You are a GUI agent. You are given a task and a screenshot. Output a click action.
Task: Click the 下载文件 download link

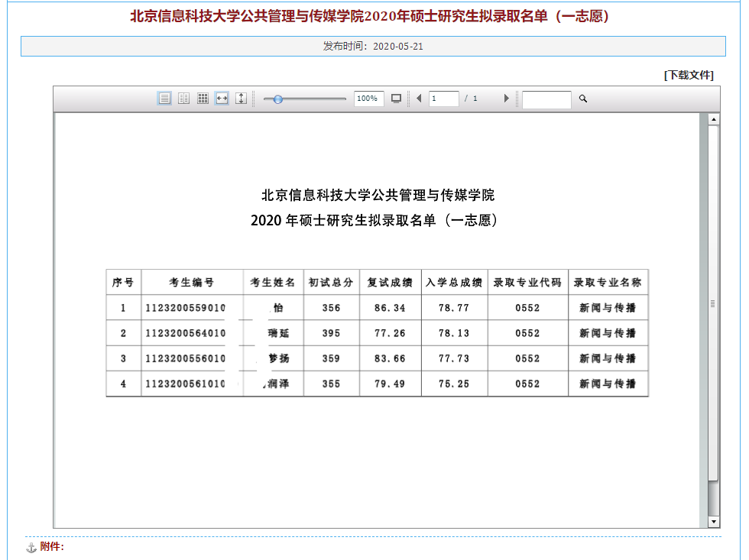689,75
